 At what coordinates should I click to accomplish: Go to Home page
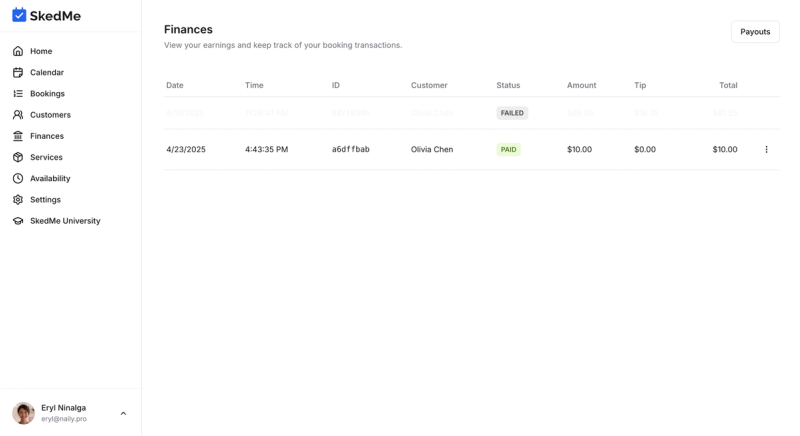tap(41, 51)
